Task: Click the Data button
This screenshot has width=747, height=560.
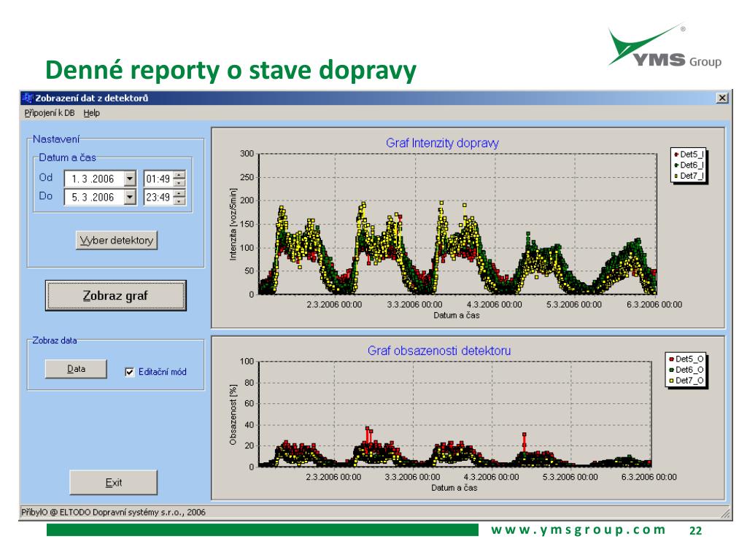Action: pos(76,369)
